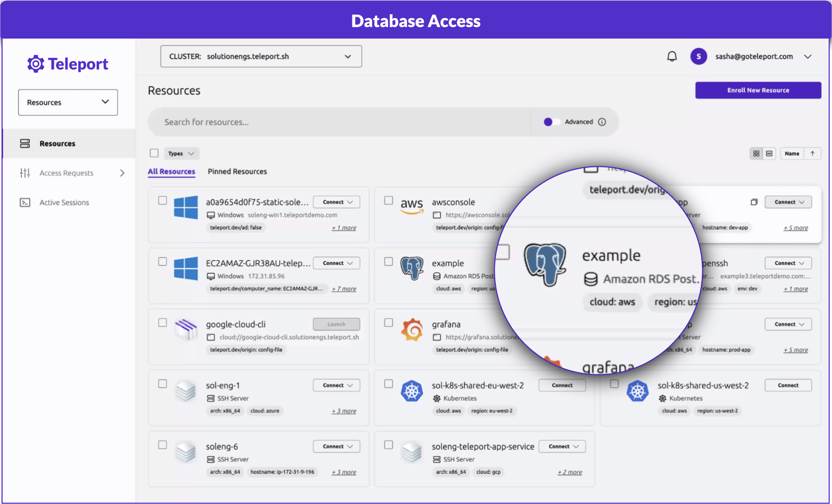Open Active Sessions in the sidebar
832x504 pixels.
69,203
